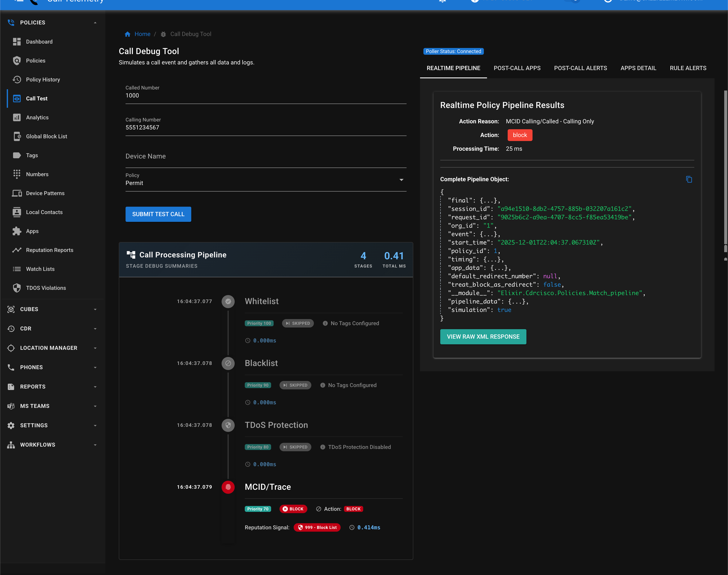Image resolution: width=728 pixels, height=575 pixels.
Task: Click the 999 - Block List reputation chip
Action: point(317,527)
